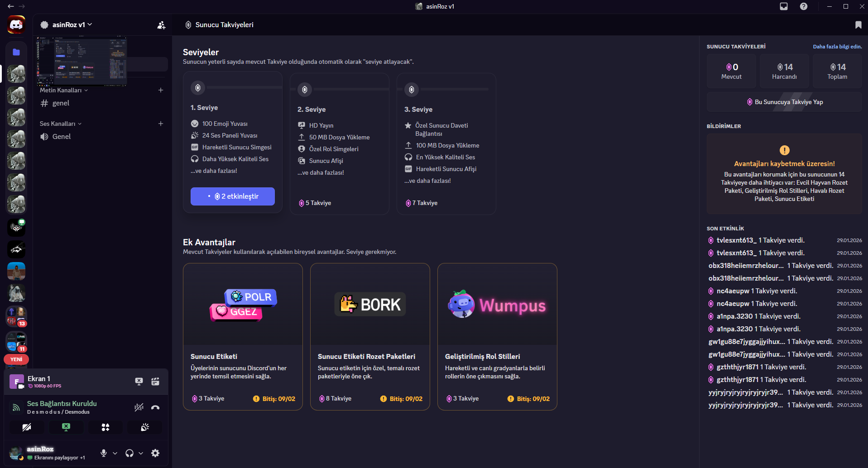Open the activities launcher icon

point(106,427)
